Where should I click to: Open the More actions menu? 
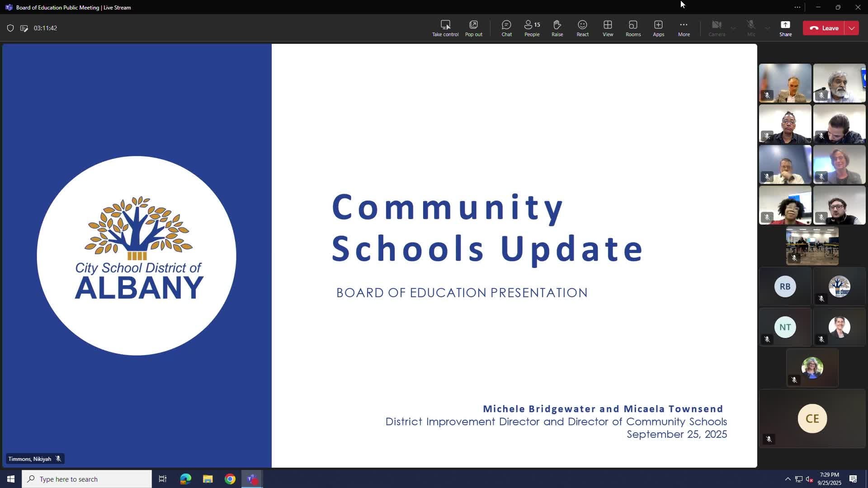point(684,28)
